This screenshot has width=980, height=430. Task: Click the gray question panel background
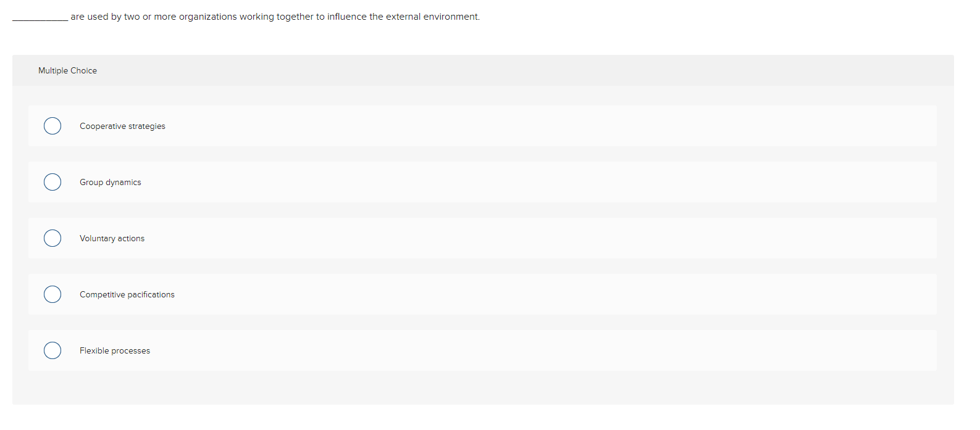click(x=482, y=389)
